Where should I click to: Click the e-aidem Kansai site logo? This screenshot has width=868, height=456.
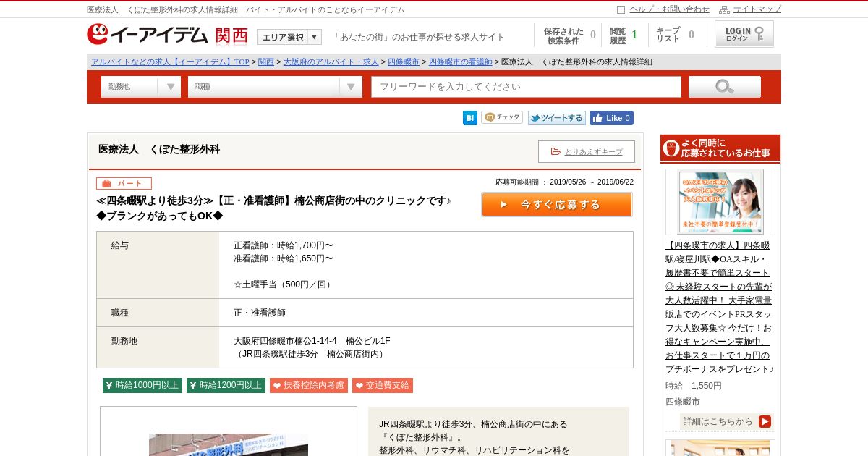coord(167,35)
